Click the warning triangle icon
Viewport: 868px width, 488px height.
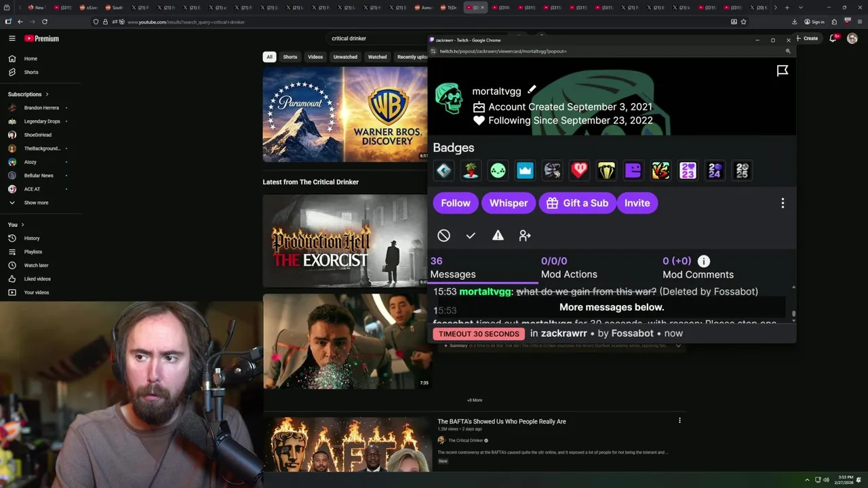[498, 235]
